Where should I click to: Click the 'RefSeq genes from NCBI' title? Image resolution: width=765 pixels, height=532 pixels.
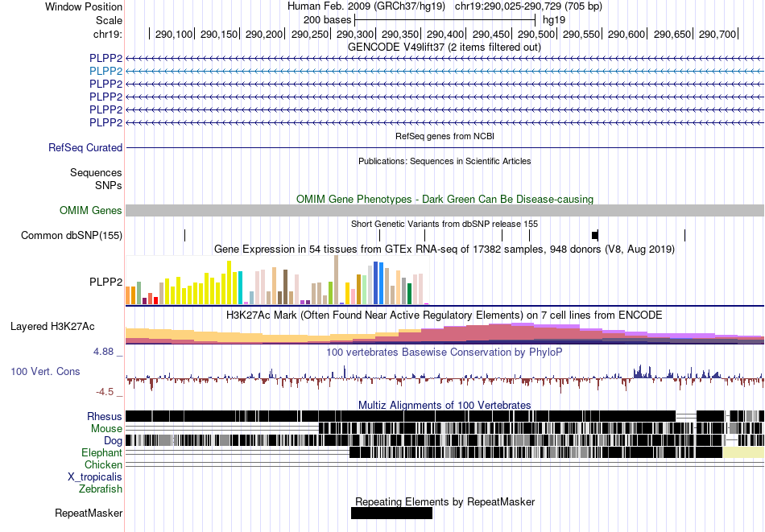[x=445, y=136]
